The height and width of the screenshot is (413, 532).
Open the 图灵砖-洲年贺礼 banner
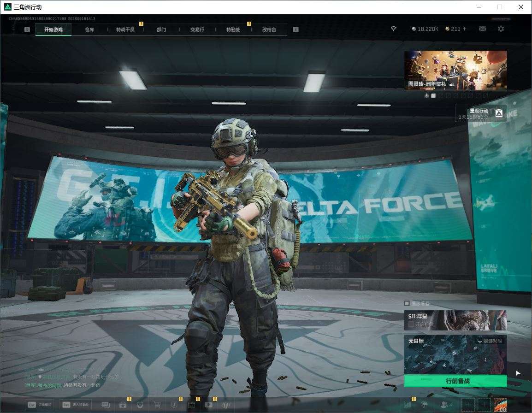click(x=455, y=71)
